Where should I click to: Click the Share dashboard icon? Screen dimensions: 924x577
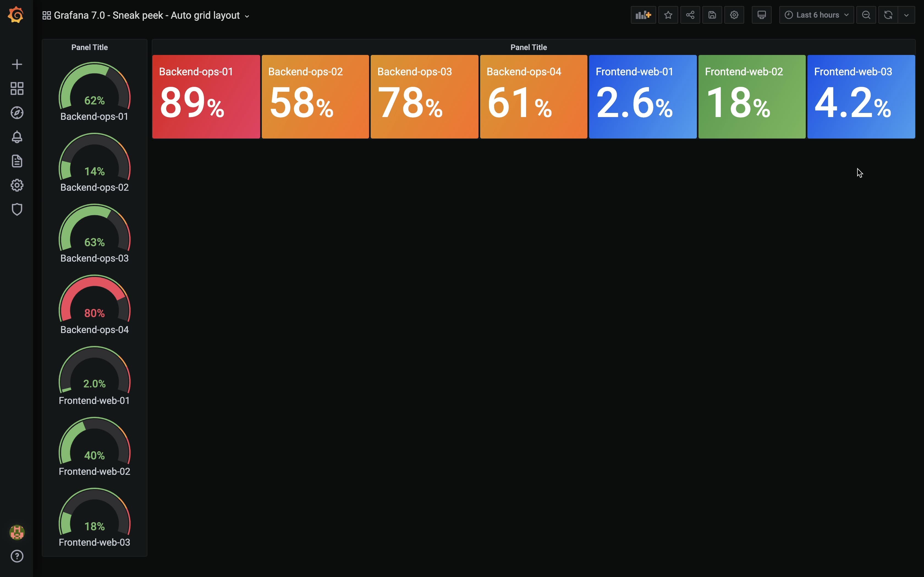[690, 15]
